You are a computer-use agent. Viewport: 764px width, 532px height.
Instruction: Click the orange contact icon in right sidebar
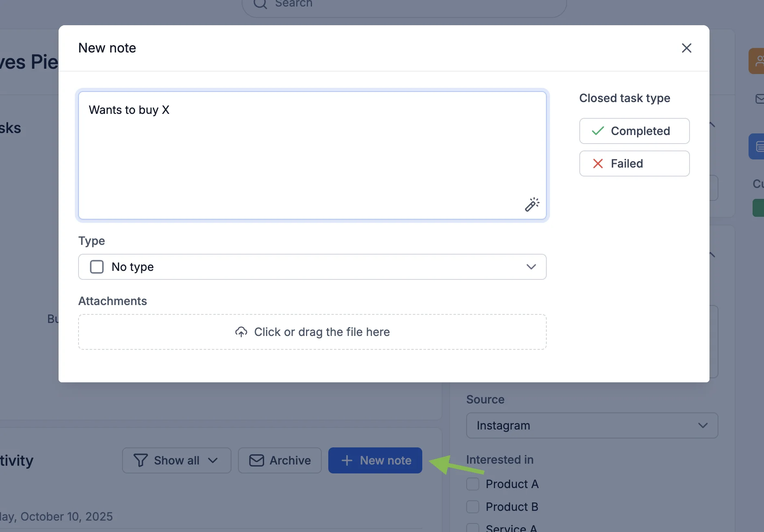[x=757, y=61]
